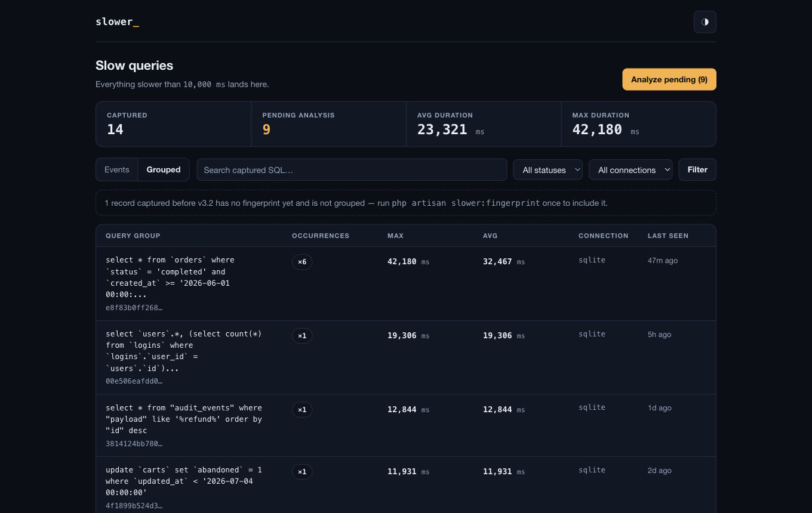Switch to the Grouped tab
This screenshot has height=513, width=812.
tap(164, 169)
